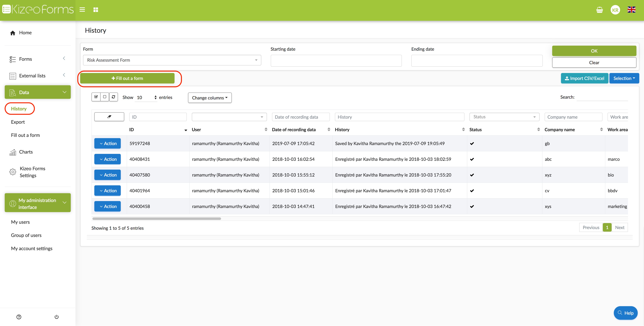Image resolution: width=644 pixels, height=326 pixels.
Task: Open the Status filter dropdown
Action: 504,117
